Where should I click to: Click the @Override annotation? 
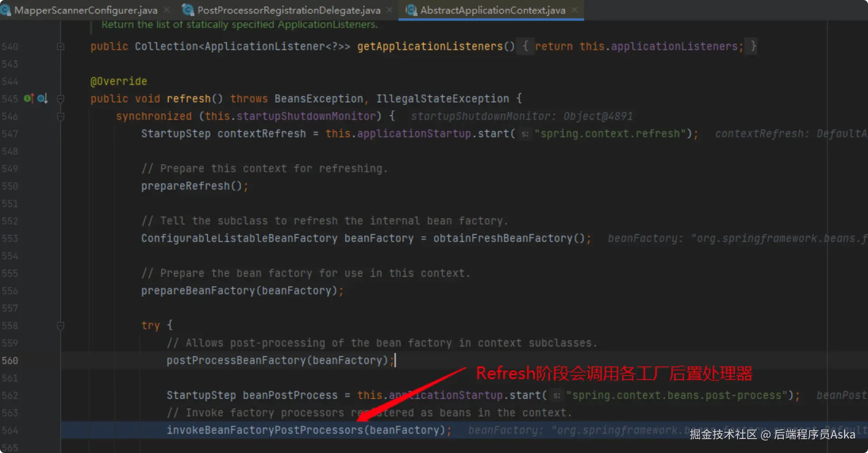point(119,81)
